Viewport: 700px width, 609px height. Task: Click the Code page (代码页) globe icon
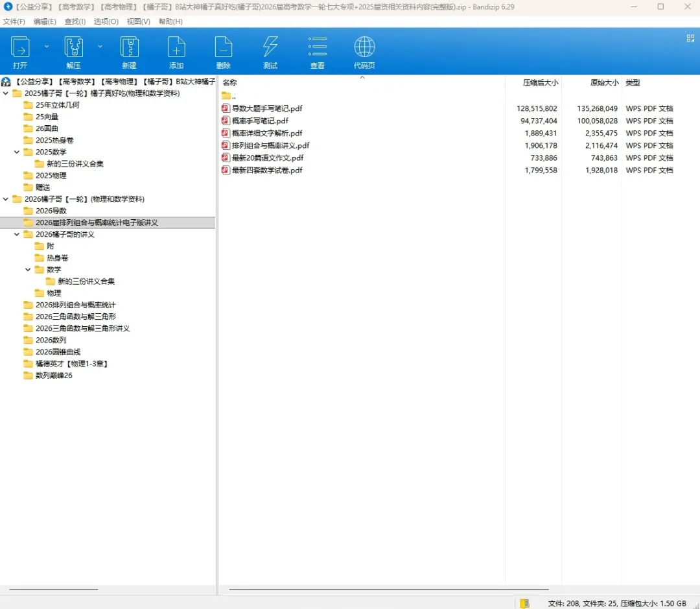click(x=364, y=47)
